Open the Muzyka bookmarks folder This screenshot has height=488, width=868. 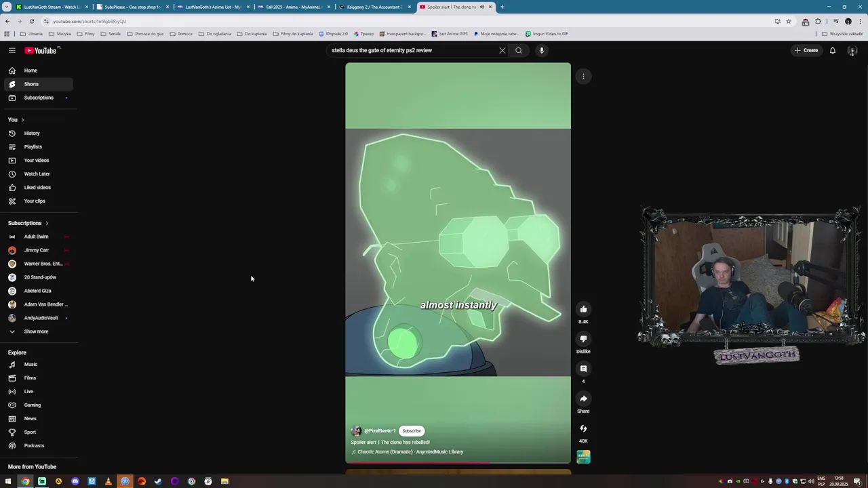[x=60, y=33]
